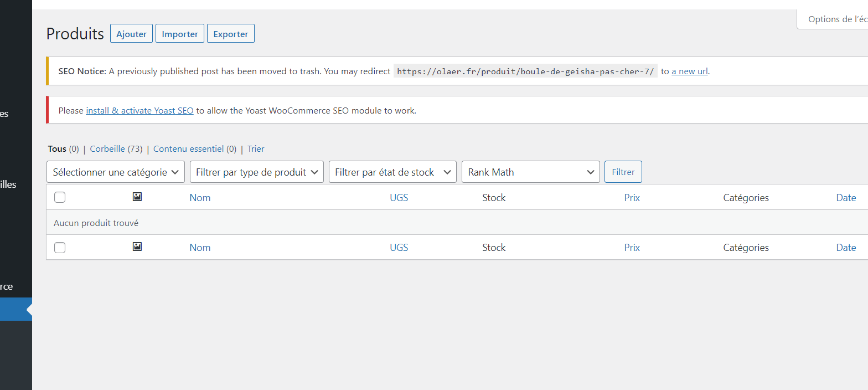The height and width of the screenshot is (390, 868).
Task: Switch to the Corbeille (73) view
Action: coord(116,149)
